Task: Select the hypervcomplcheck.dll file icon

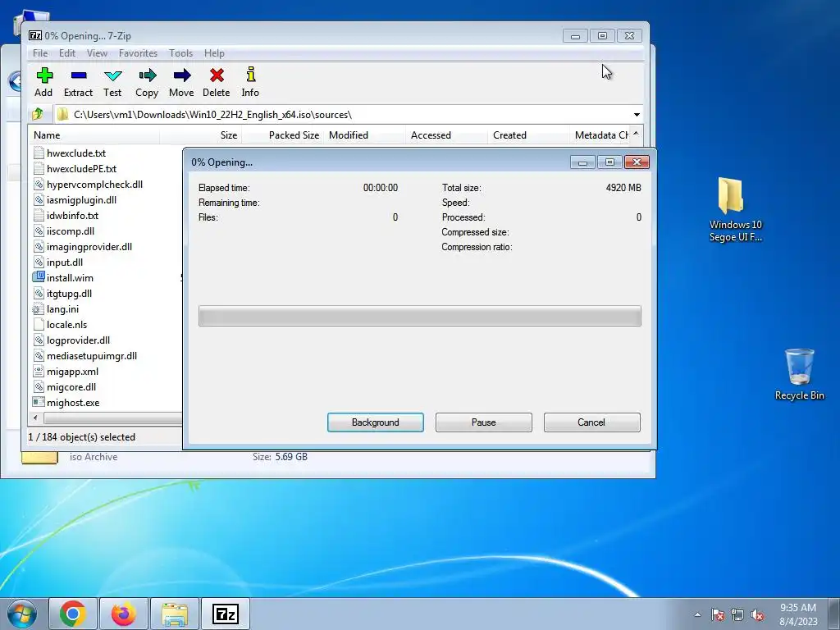Action: [38, 185]
